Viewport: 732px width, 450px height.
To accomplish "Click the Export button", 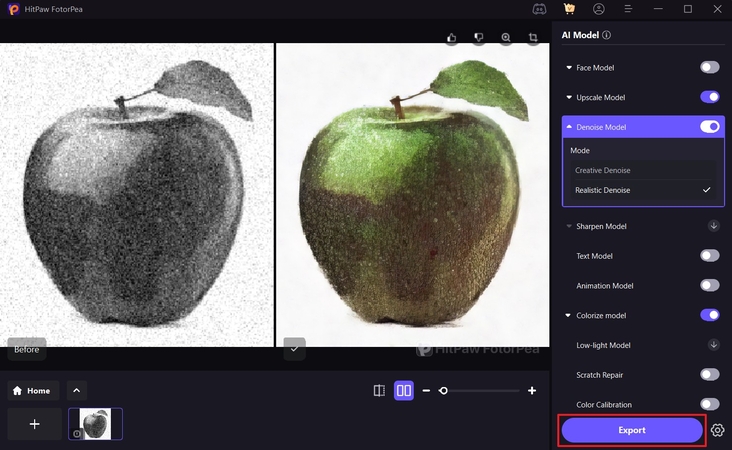I will [x=632, y=430].
